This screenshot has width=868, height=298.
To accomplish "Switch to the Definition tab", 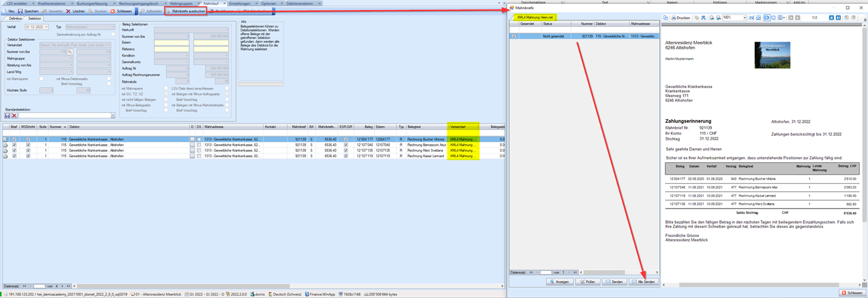I will [x=15, y=19].
